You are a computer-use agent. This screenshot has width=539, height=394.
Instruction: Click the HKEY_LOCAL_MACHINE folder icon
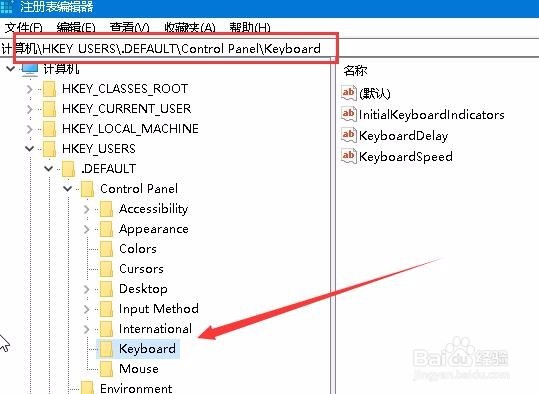(50, 129)
